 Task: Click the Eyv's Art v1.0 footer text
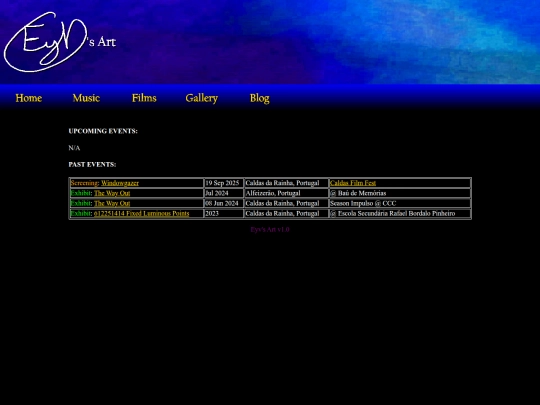(270, 229)
